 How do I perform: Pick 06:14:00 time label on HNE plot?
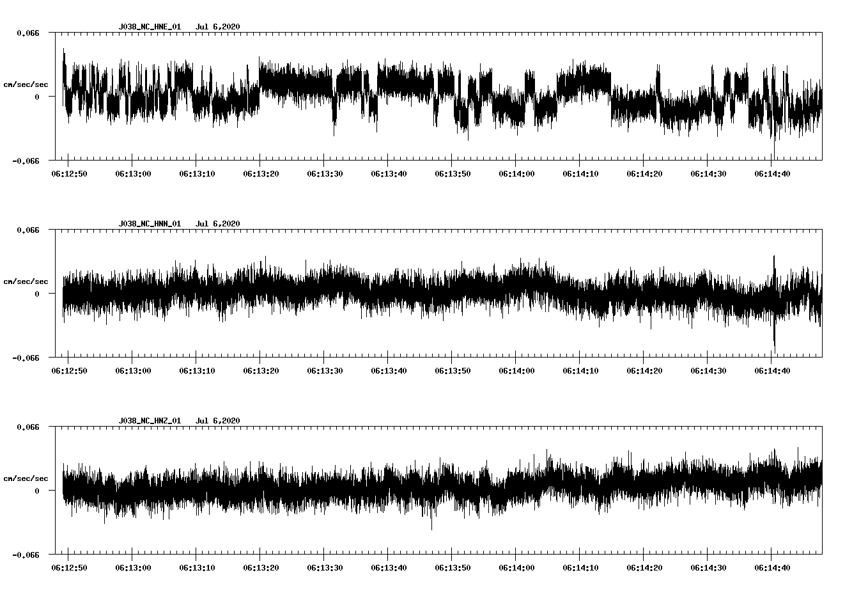click(516, 173)
